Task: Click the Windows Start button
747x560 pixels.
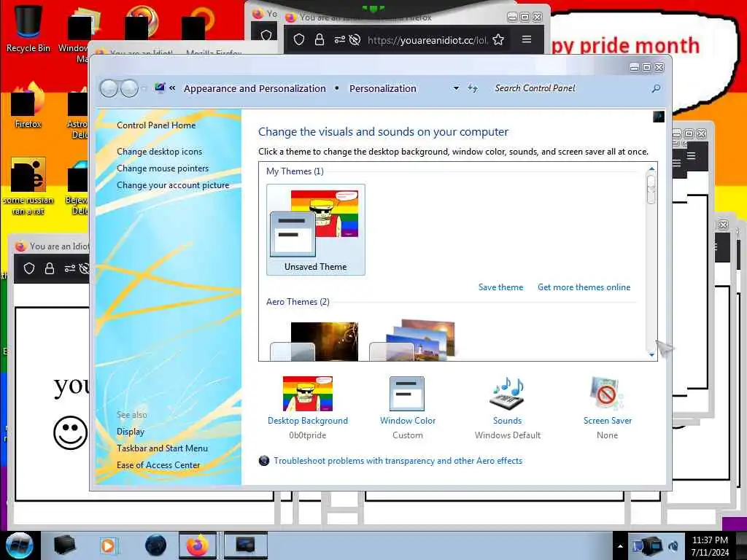Action: [20, 545]
